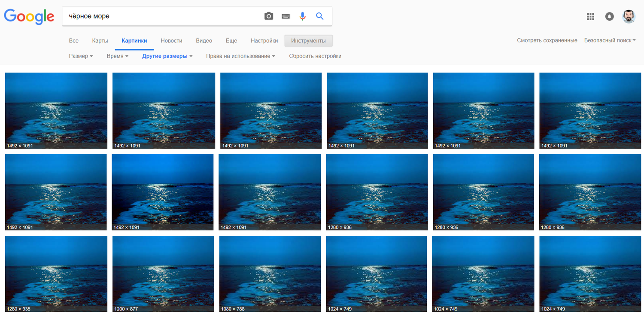Expand Права на использование dropdown
Screen dimensions: 644x314
point(240,56)
